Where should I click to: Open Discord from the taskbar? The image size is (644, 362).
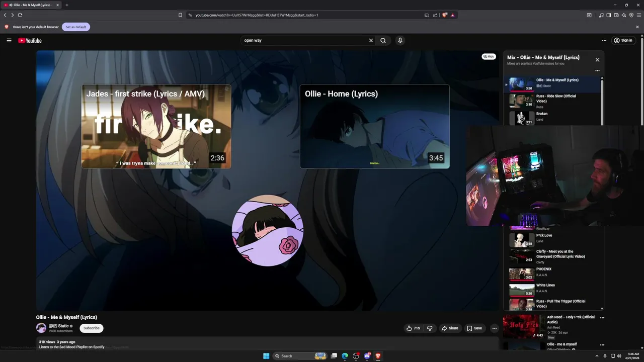click(367, 356)
